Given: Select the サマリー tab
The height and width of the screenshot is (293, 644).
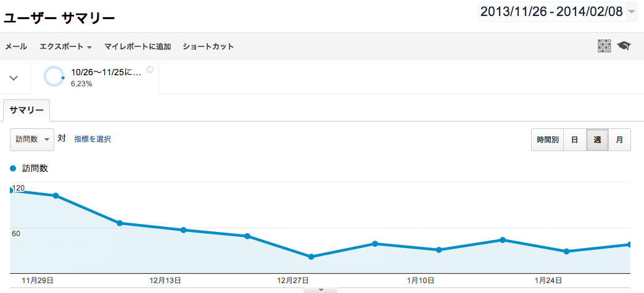Looking at the screenshot, I should click(27, 110).
